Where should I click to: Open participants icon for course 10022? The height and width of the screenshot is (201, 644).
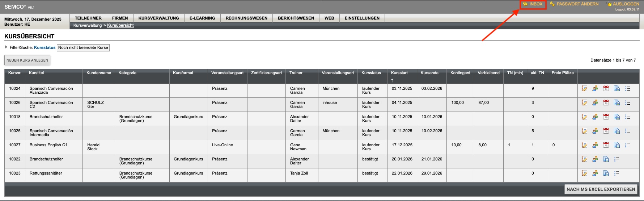coord(595,159)
